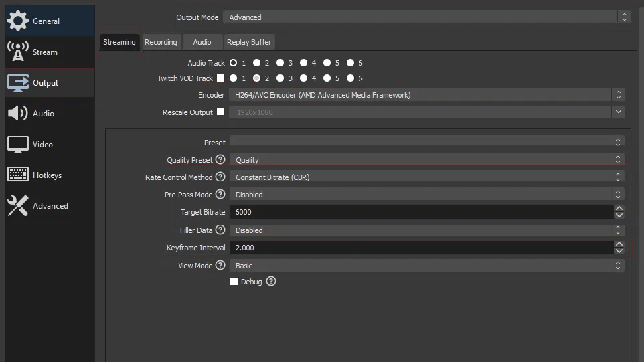The width and height of the screenshot is (644, 362).
Task: Open Stream settings antenna icon
Action: (x=17, y=52)
